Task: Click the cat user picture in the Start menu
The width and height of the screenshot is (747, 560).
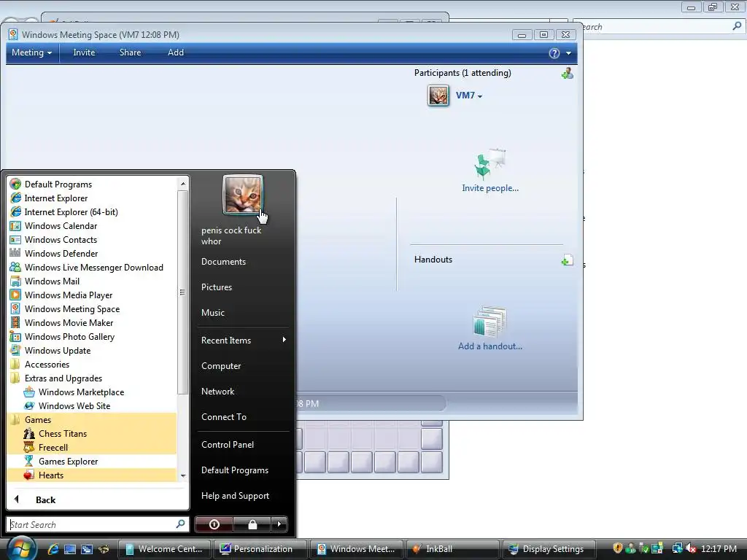Action: coord(242,195)
